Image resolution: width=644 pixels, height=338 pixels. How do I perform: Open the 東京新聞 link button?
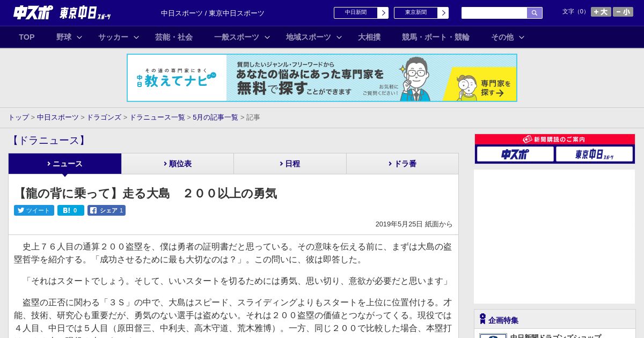coord(416,13)
